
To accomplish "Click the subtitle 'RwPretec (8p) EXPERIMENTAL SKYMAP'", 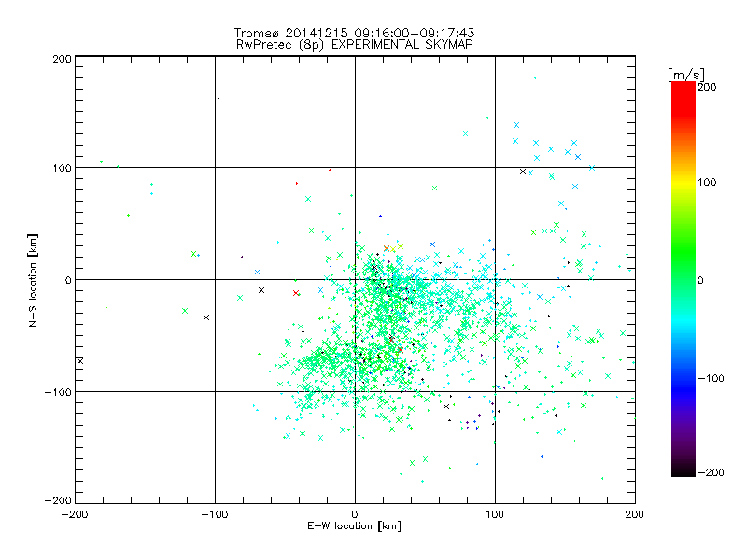I will tap(355, 45).
